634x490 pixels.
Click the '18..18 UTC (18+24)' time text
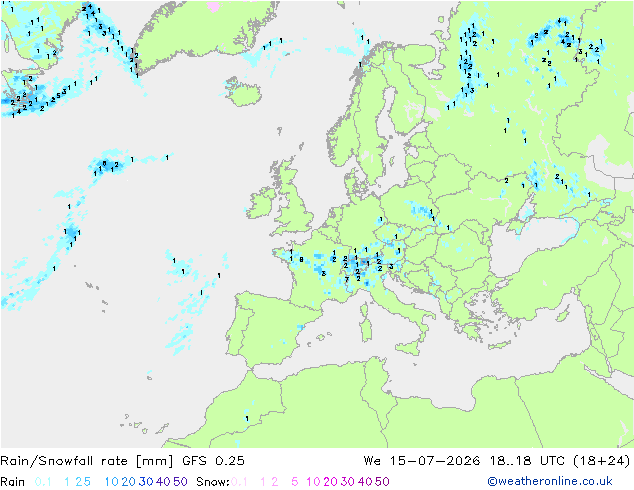pos(560,461)
